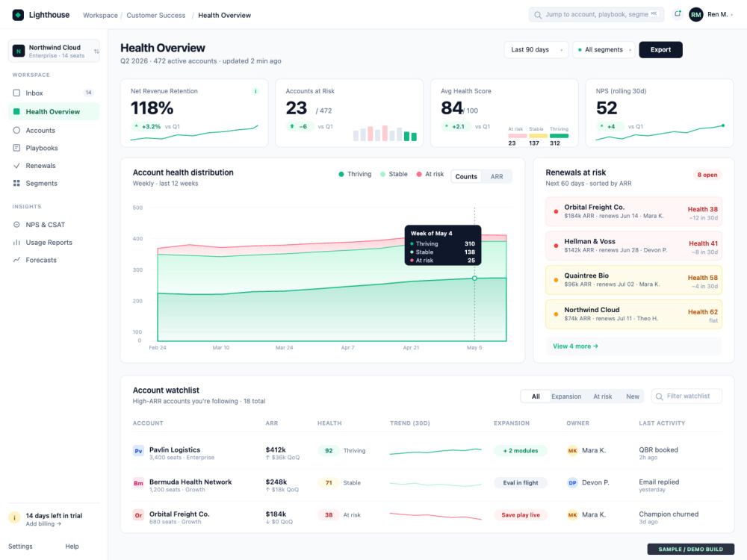The image size is (747, 560).
Task: Open Settings in the sidebar footer
Action: (x=20, y=547)
